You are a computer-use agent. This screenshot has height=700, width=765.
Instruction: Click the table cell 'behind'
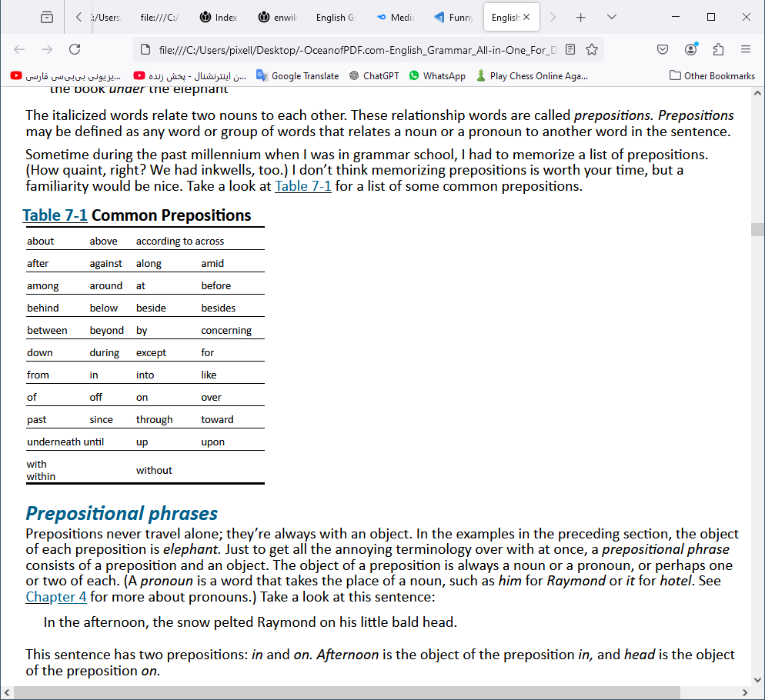pos(43,308)
